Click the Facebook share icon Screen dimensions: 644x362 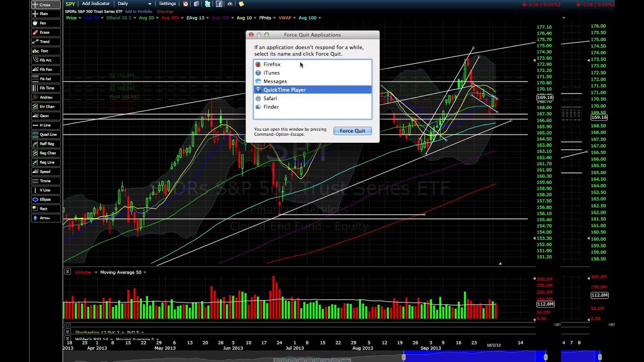coord(219,4)
